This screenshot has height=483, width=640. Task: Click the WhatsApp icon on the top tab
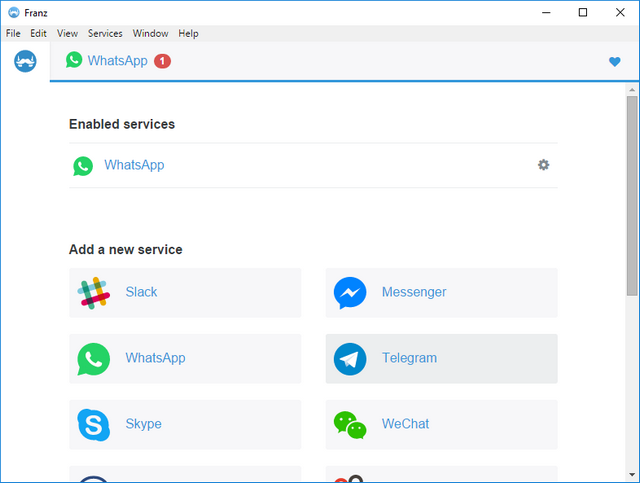click(74, 60)
